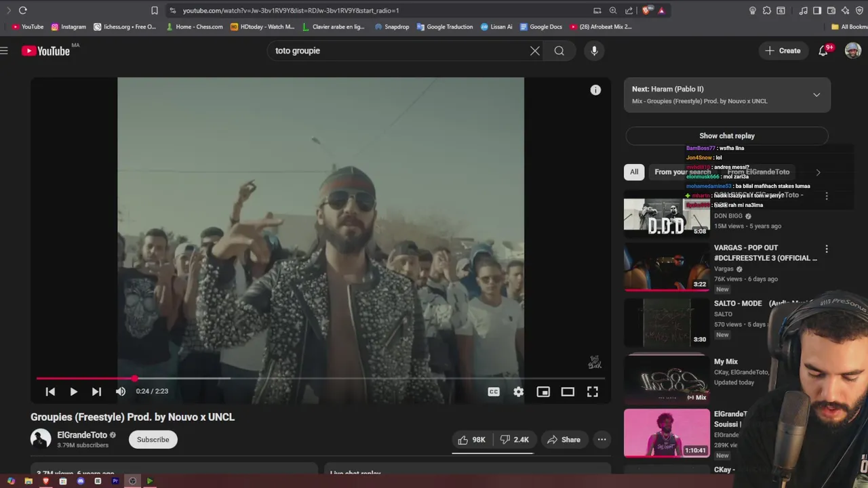
Task: Open the player settings gear
Action: 519,392
